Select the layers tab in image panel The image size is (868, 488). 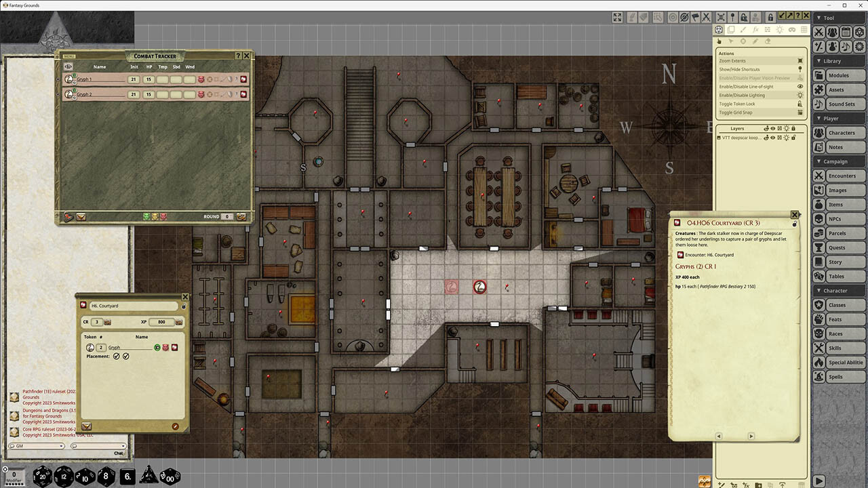point(731,30)
